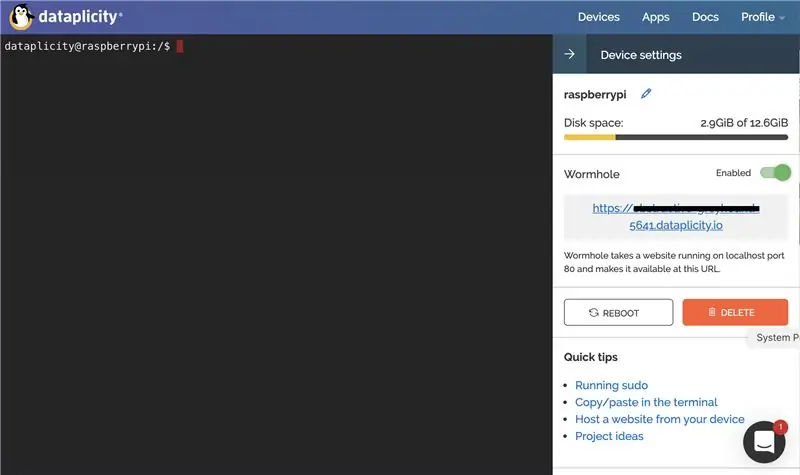
Task: Click the raspberrypi device name
Action: [595, 94]
